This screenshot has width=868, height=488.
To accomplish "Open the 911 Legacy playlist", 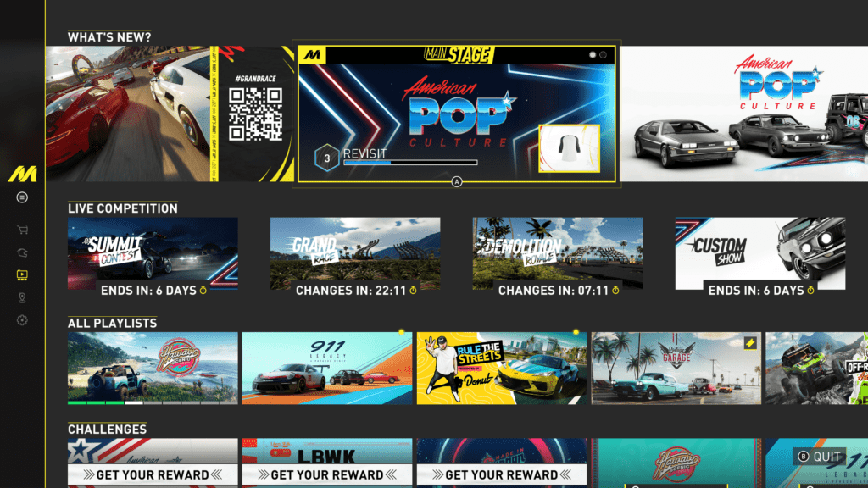I will point(327,368).
